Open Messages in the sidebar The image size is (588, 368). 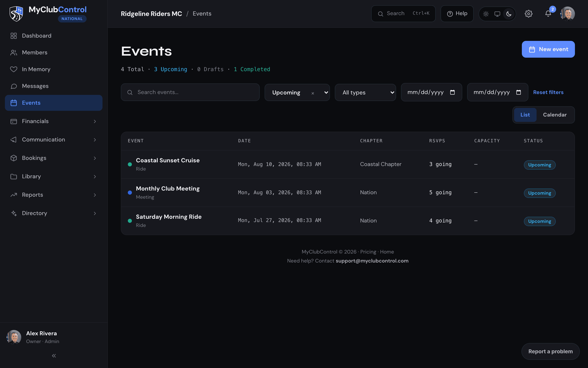pyautogui.click(x=53, y=86)
